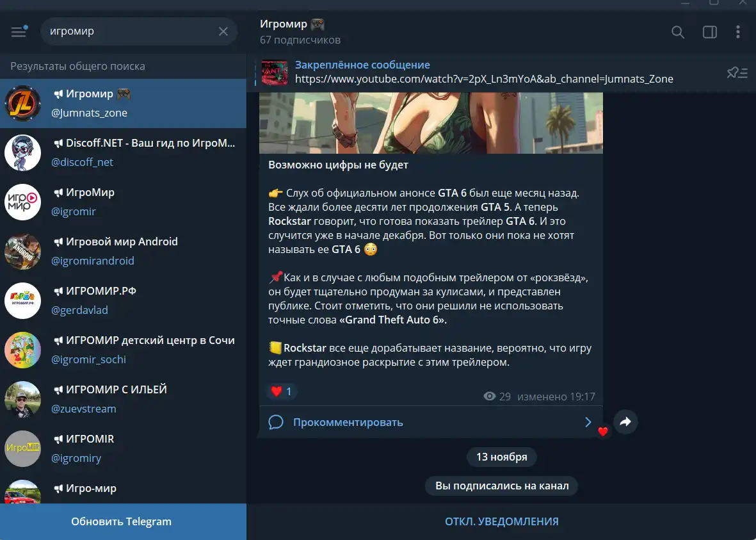Click pinned message thumbnail image
Screen dimensions: 756x540
[x=275, y=72]
